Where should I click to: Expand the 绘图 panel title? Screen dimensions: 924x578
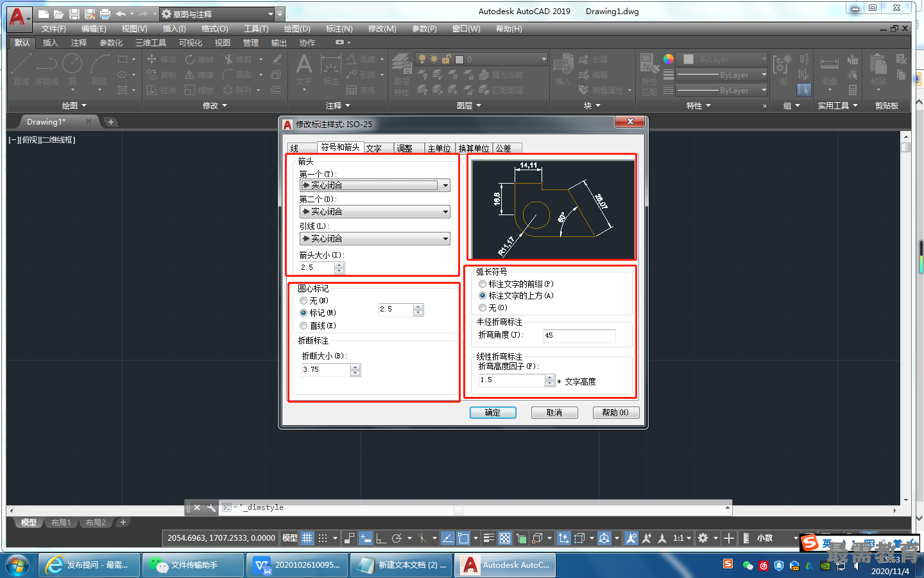(x=74, y=105)
